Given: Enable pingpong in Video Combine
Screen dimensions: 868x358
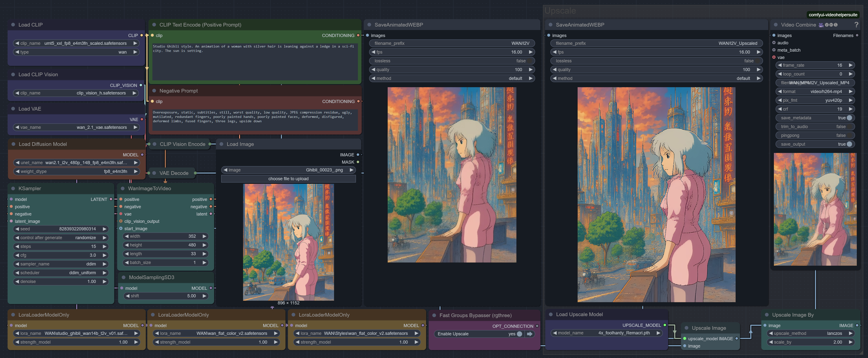Looking at the screenshot, I should point(815,136).
